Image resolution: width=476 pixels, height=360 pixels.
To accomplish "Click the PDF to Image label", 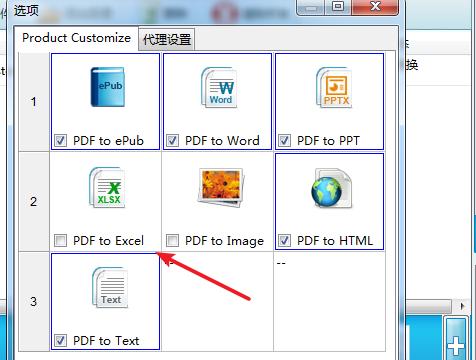I will (224, 241).
